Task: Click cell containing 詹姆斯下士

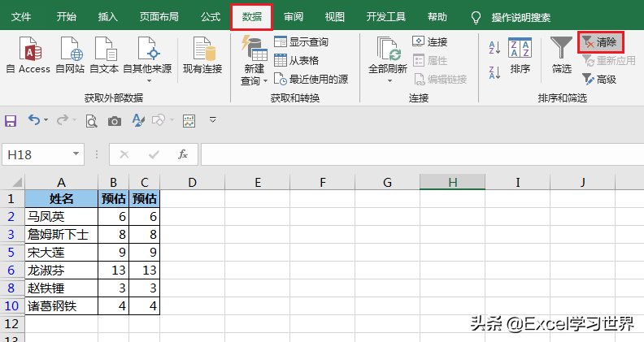Action: click(x=61, y=235)
